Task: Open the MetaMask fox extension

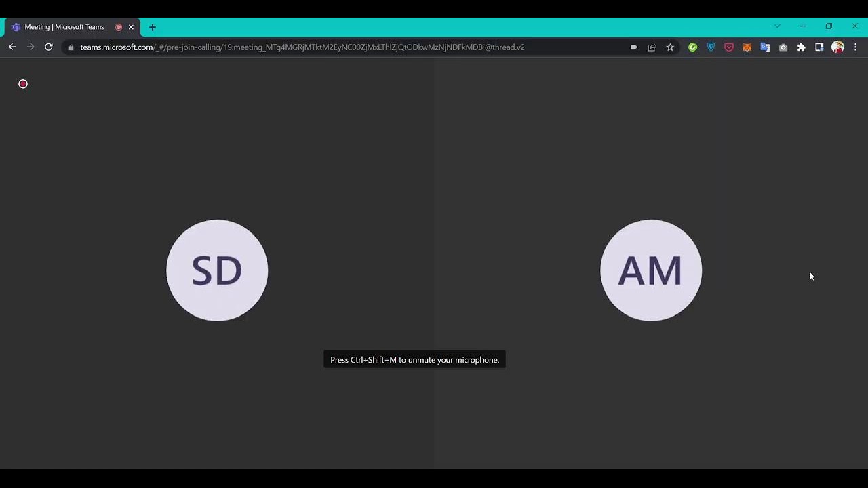Action: tap(747, 47)
